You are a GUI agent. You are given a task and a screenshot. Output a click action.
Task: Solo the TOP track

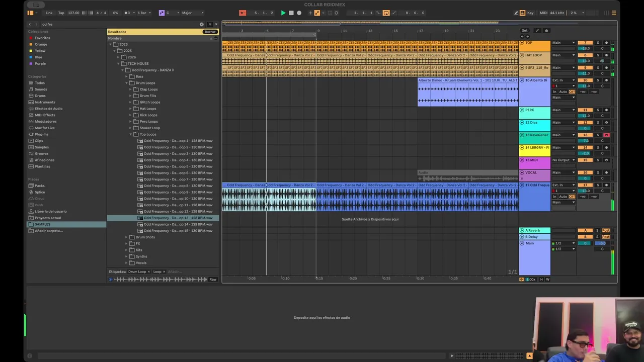pos(598,43)
